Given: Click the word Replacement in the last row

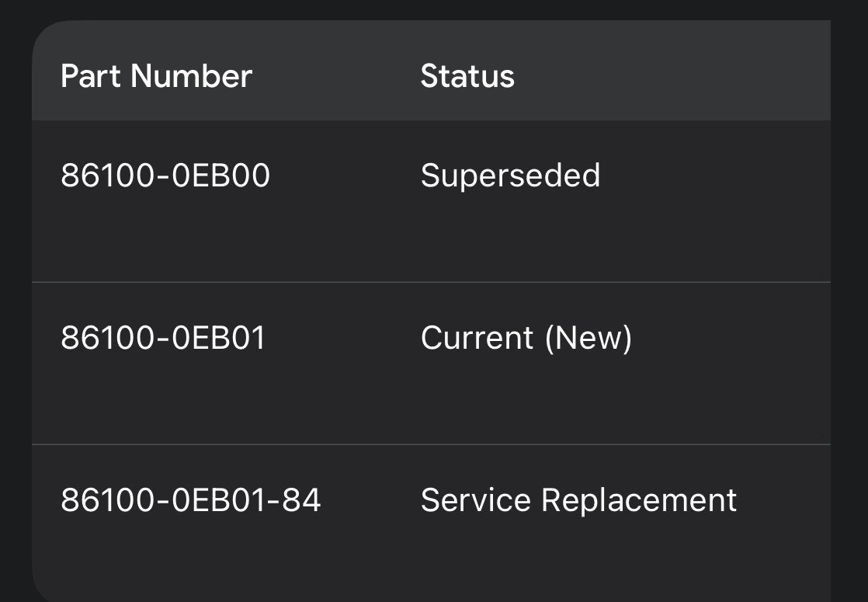Looking at the screenshot, I should point(639,500).
